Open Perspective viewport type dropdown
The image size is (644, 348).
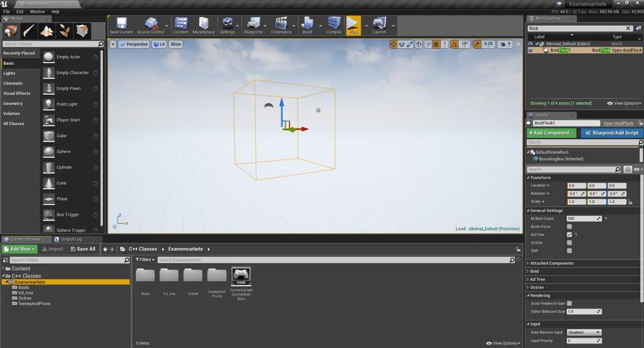[x=133, y=45]
